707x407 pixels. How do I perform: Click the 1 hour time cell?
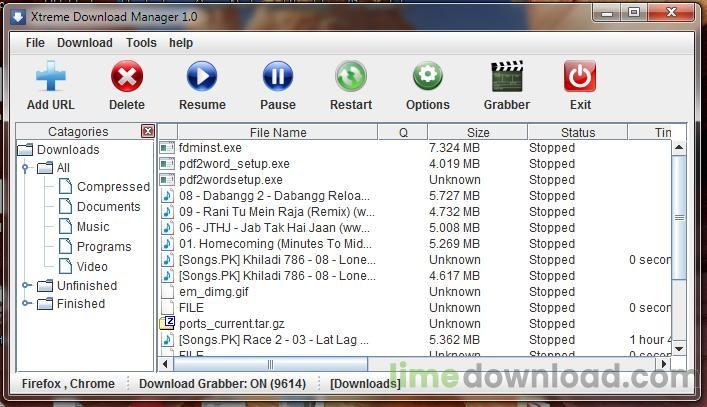(x=650, y=339)
